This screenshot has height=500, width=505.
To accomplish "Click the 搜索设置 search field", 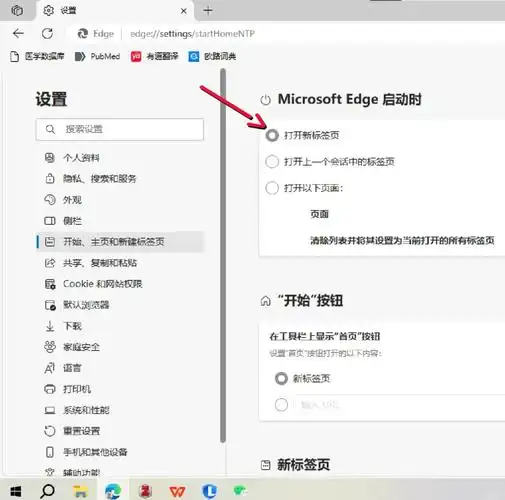I will (120, 129).
